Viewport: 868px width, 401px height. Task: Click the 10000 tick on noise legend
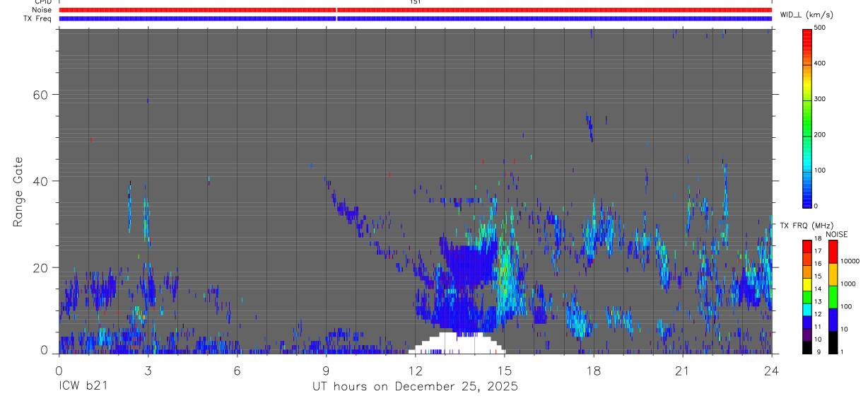pyautogui.click(x=850, y=261)
